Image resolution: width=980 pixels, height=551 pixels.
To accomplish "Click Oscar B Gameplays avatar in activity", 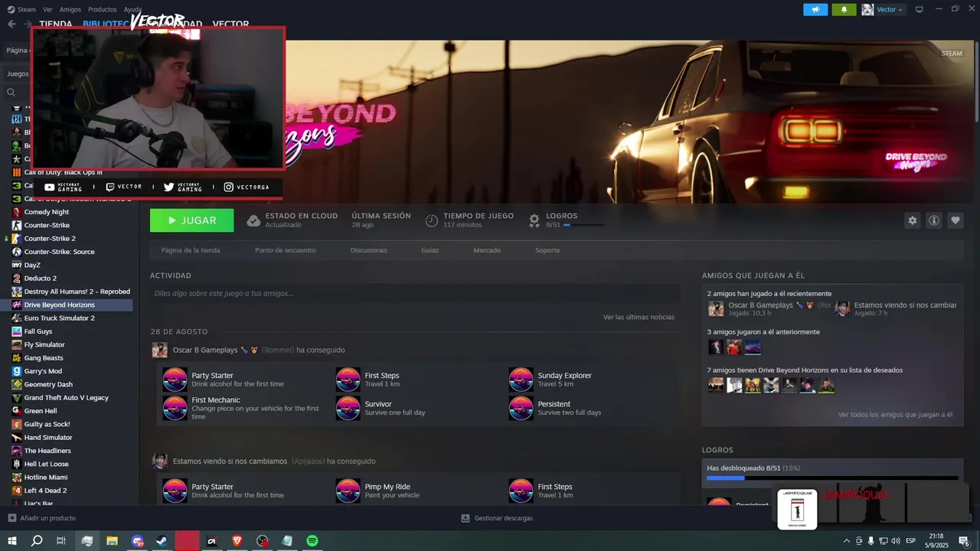I will pos(159,350).
